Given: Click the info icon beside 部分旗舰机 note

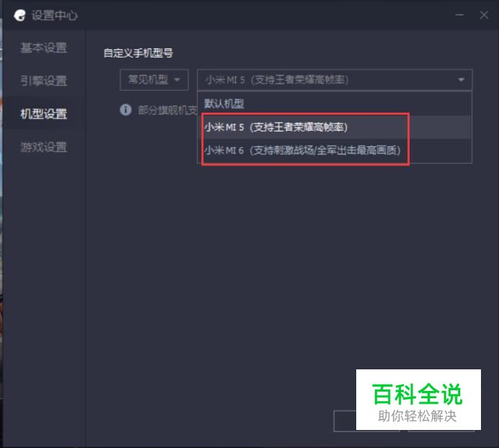Looking at the screenshot, I should [x=125, y=110].
